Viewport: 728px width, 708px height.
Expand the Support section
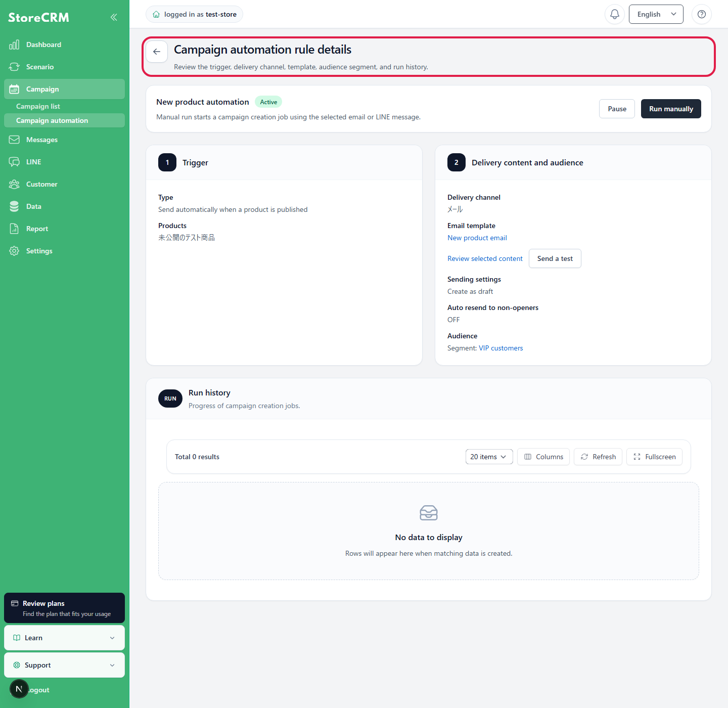(64, 665)
